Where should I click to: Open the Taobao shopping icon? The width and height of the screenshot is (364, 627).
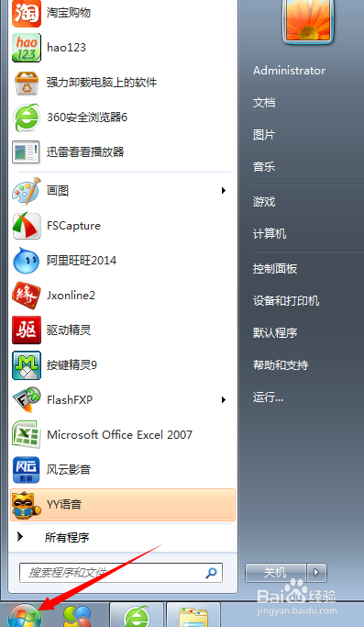click(27, 13)
